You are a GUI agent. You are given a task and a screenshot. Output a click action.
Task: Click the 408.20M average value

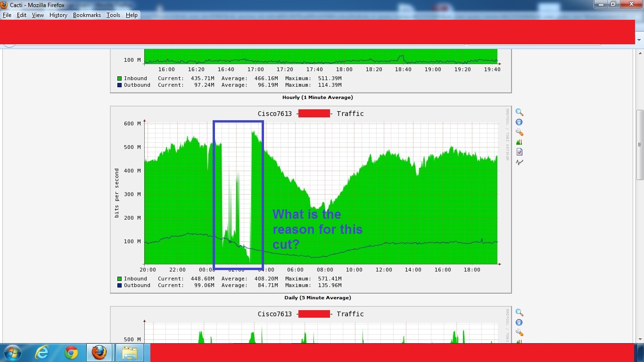(265, 279)
